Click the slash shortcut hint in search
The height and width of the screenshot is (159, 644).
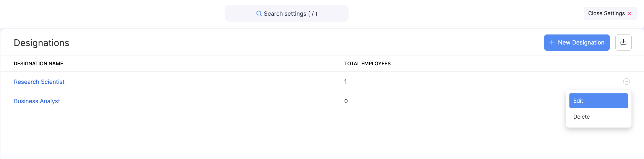pos(313,14)
